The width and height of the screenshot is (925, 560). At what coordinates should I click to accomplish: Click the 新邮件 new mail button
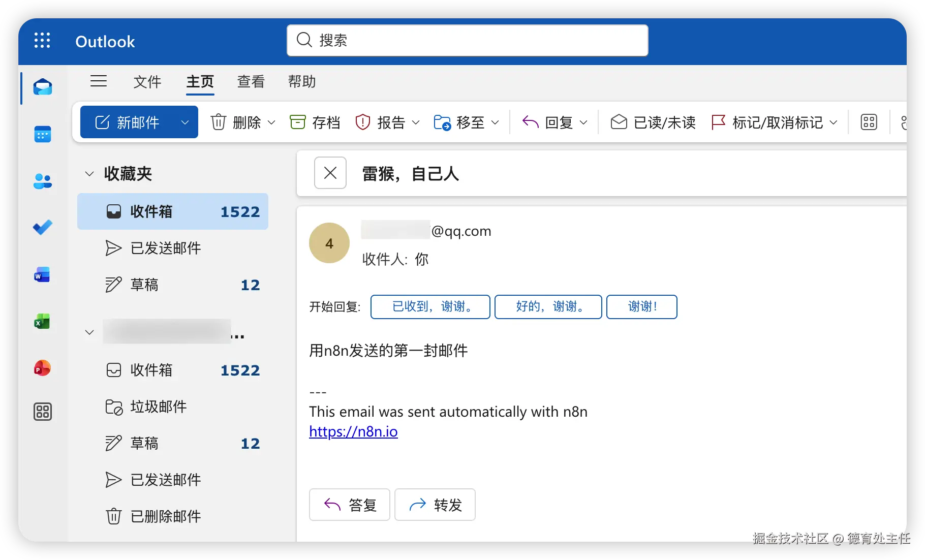[127, 122]
